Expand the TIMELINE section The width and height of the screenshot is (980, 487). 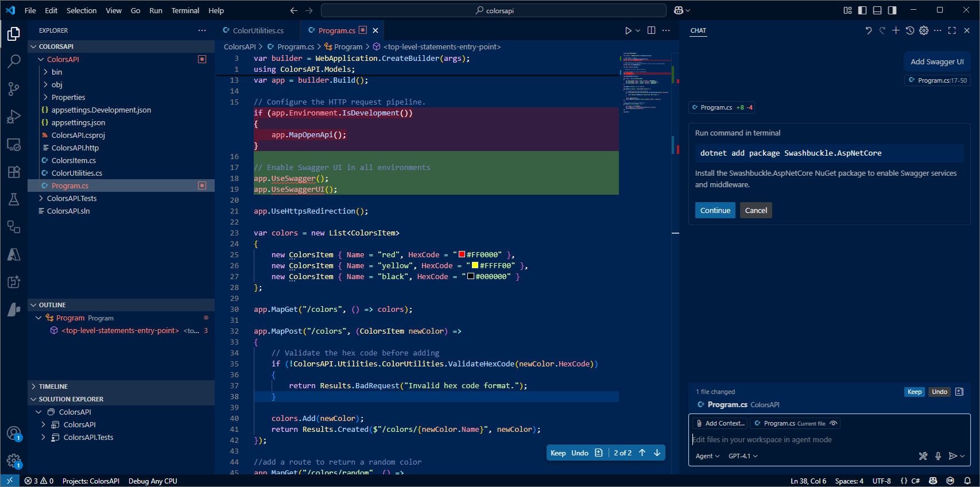coord(53,386)
